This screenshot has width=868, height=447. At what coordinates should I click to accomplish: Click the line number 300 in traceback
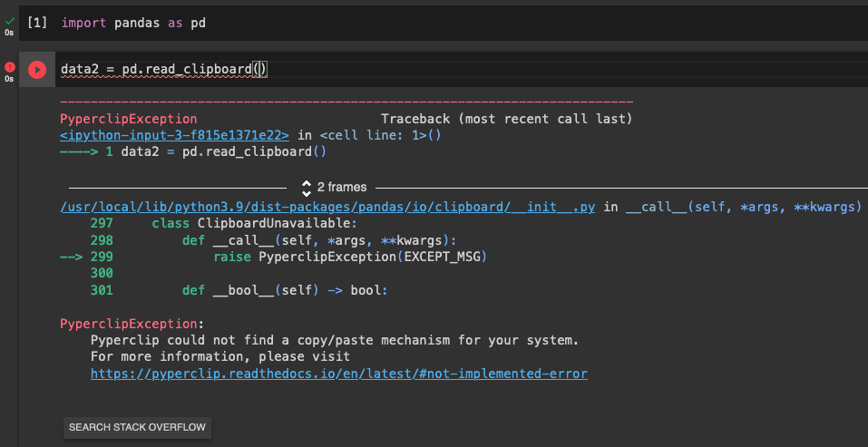click(x=102, y=273)
